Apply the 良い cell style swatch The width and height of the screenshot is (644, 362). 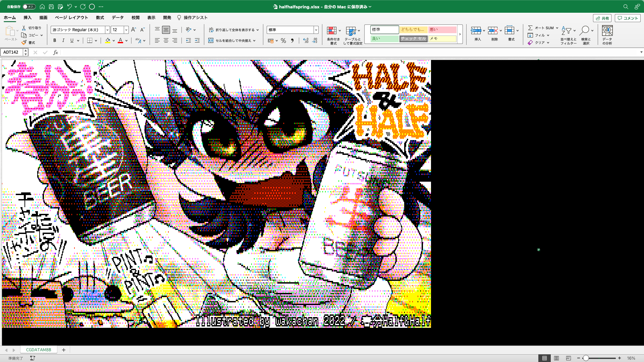click(x=385, y=39)
